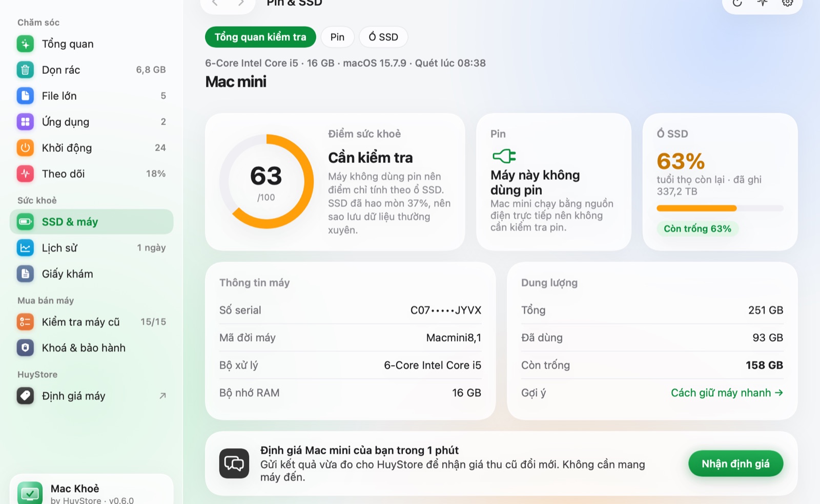Switch to the Pin tab
The image size is (820, 504).
pos(337,37)
